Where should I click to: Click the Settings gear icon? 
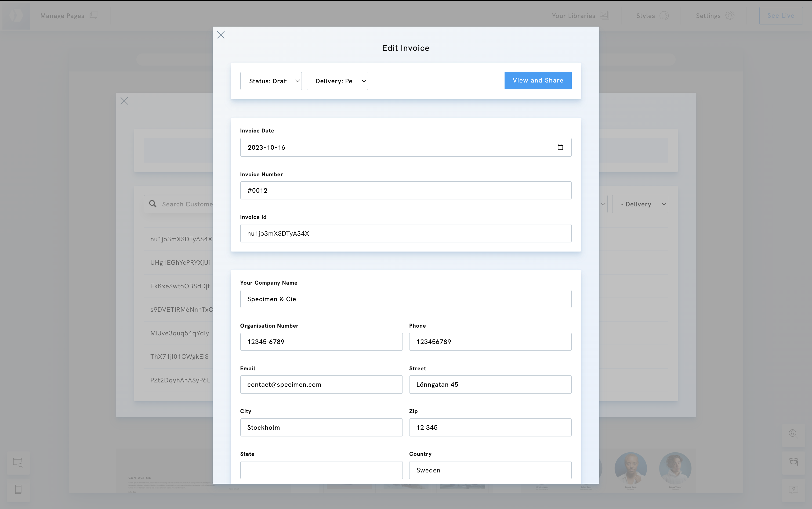(x=730, y=16)
